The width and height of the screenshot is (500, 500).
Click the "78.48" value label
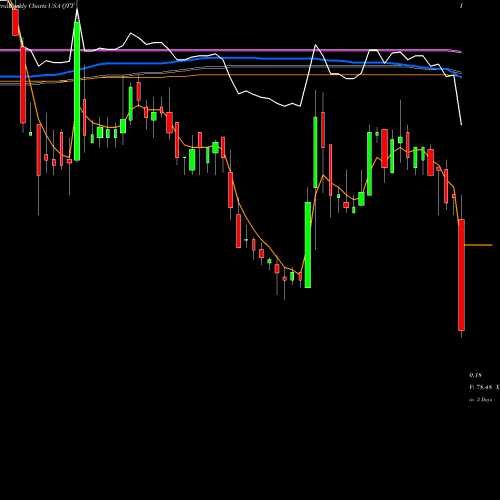pos(484,387)
